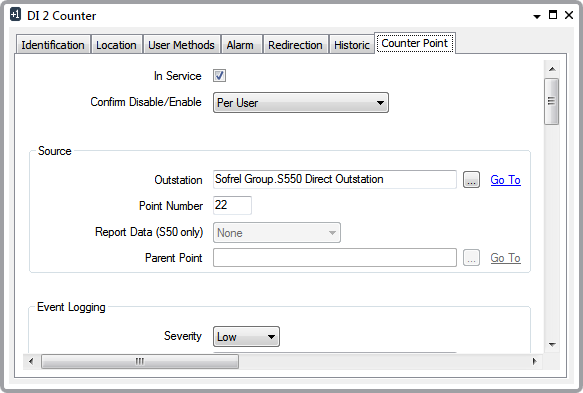Image resolution: width=583 pixels, height=393 pixels.
Task: Click the horizontal scrollbar right arrow
Action: 534,361
